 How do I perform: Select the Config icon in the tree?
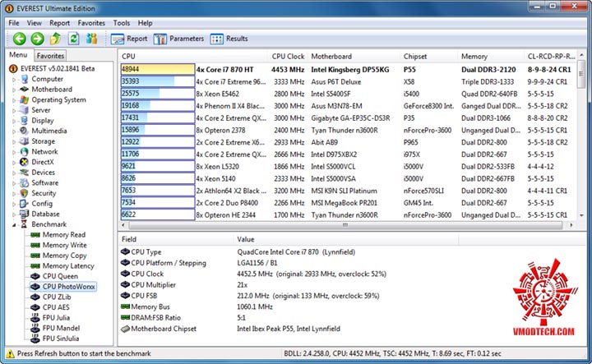coord(25,203)
